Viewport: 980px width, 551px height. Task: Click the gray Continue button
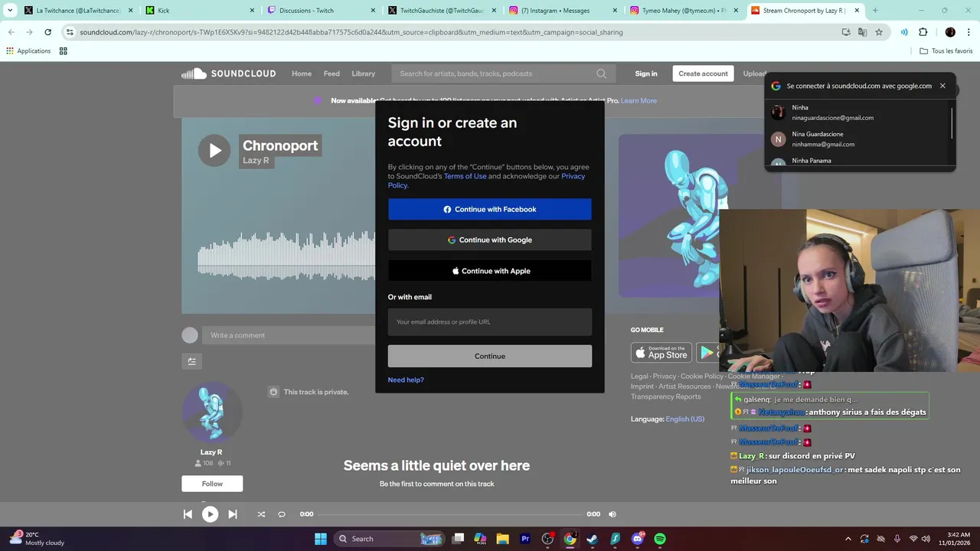(x=490, y=356)
